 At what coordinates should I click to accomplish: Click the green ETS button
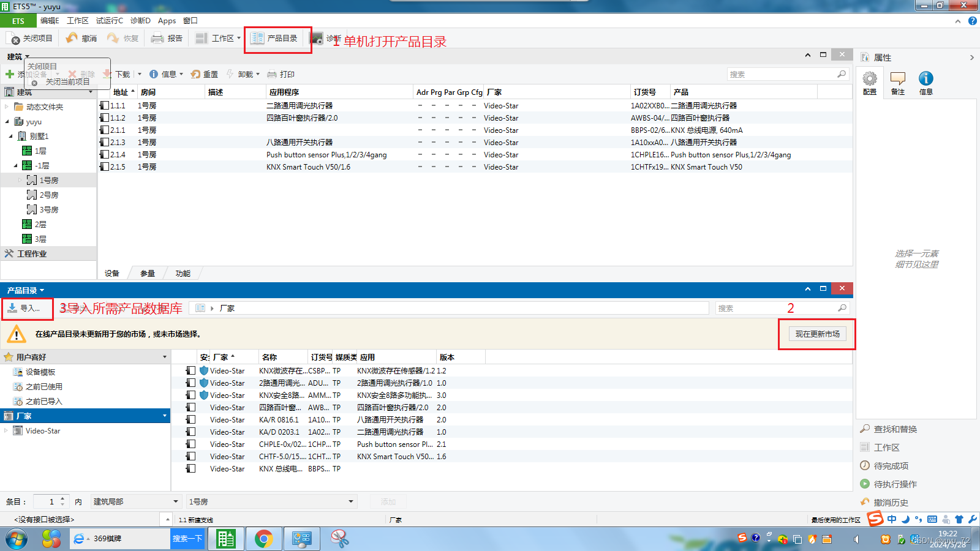click(x=18, y=21)
